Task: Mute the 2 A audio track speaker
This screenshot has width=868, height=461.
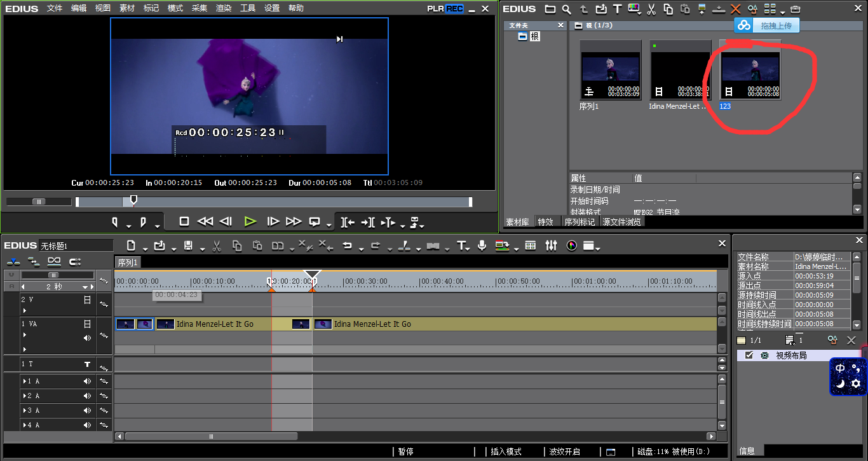Action: coord(88,396)
